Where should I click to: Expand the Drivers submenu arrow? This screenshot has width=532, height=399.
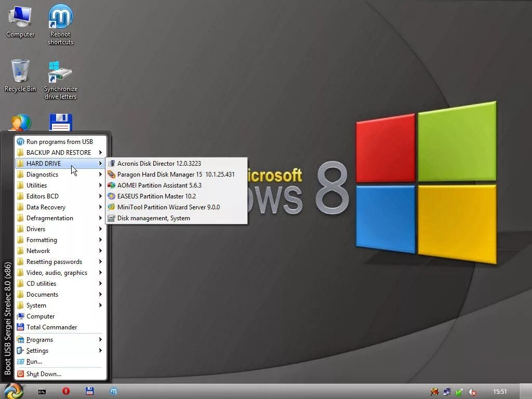pyautogui.click(x=100, y=229)
